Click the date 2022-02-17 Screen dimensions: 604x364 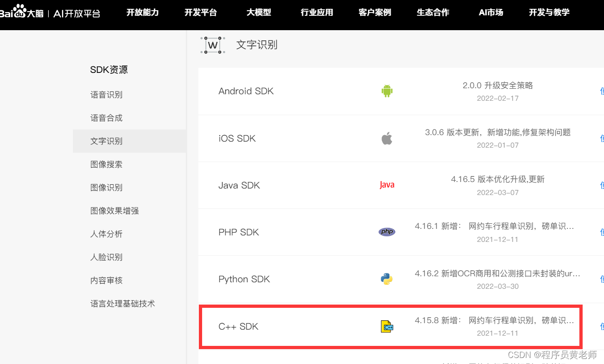tap(498, 98)
